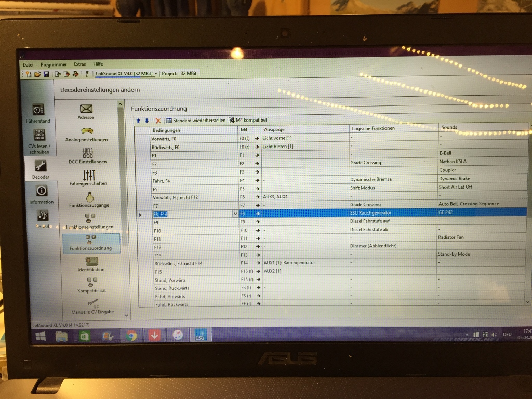
Task: Switch to the Sound section
Action: [43, 219]
